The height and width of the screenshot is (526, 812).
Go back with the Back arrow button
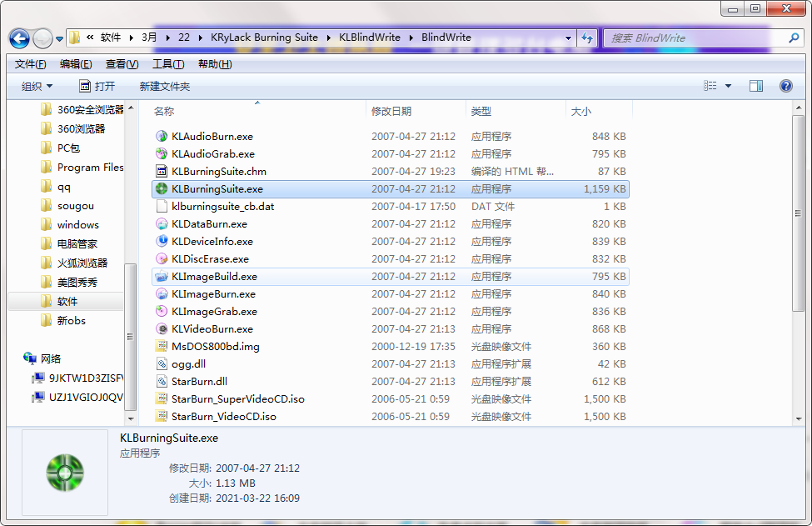tap(19, 38)
